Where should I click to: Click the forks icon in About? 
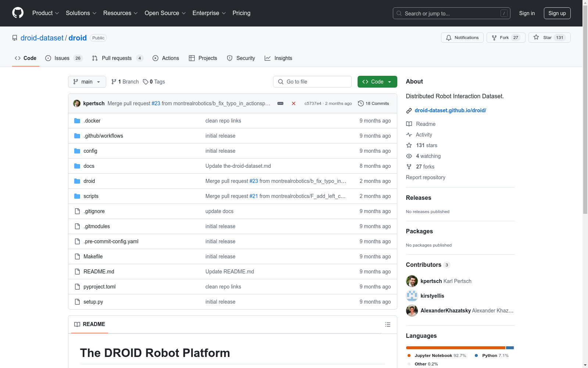[x=409, y=167]
